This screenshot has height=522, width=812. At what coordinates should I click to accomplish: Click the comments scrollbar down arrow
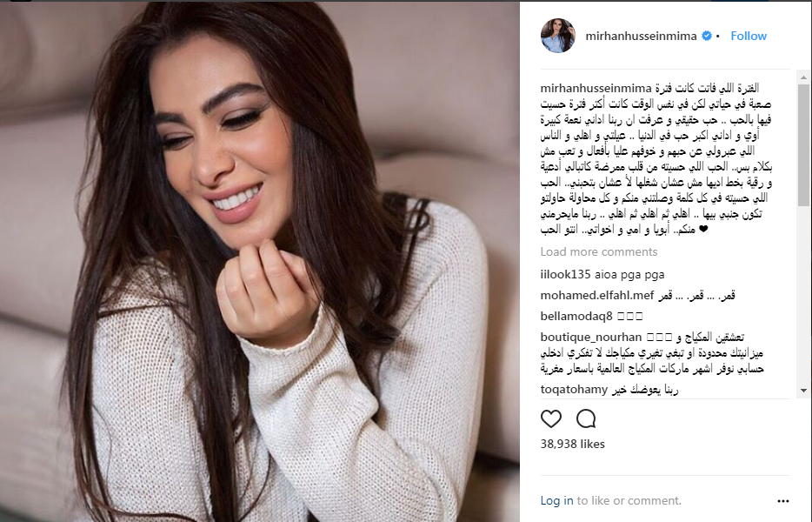pyautogui.click(x=803, y=391)
